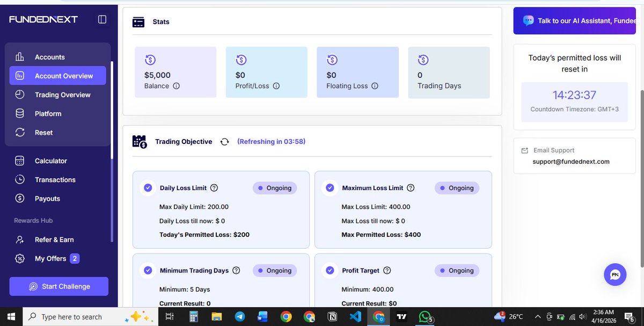
Task: Click "Today's Permitted Loss: $200" text
Action: (204, 235)
